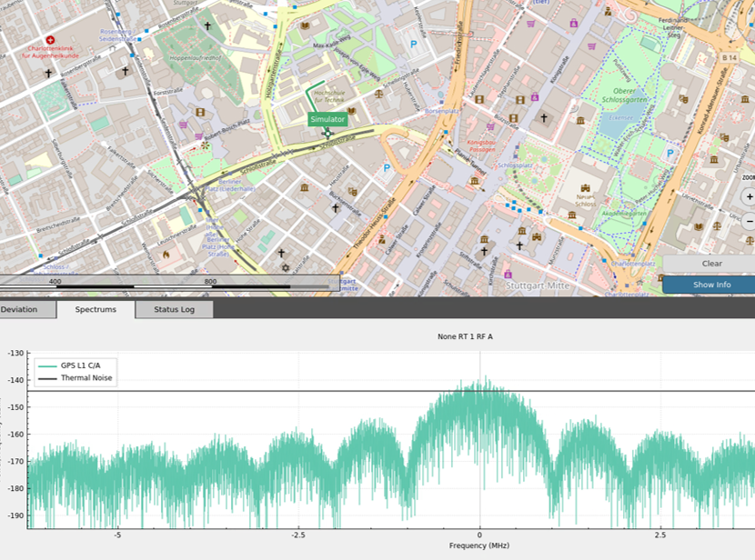This screenshot has height=560, width=755.
Task: Click the Thermal Noise legend entry
Action: pos(75,378)
